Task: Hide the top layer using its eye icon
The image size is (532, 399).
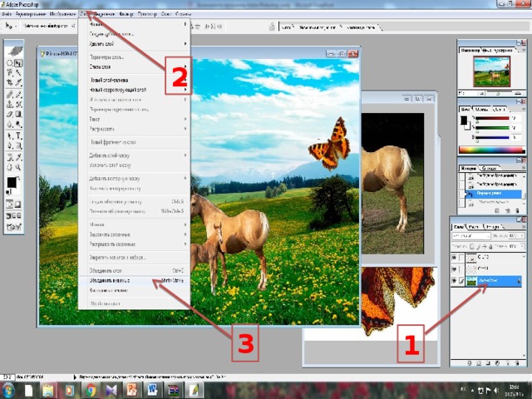Action: pos(456,258)
